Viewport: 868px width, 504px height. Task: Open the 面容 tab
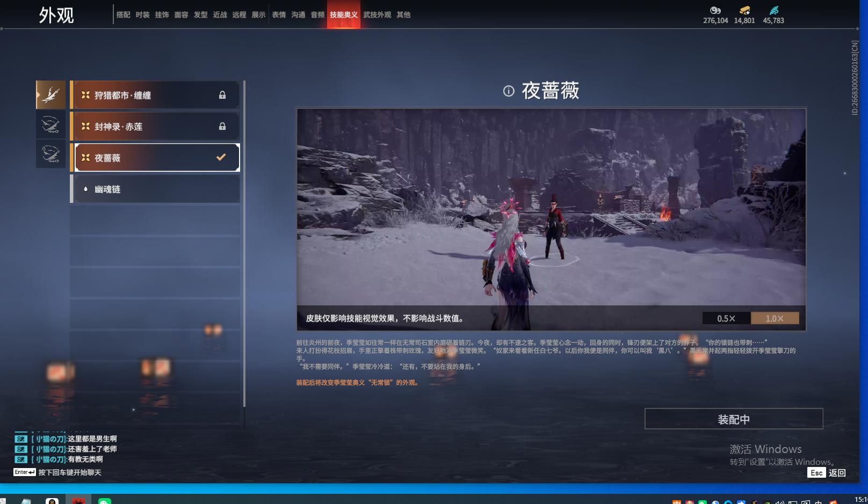pos(182,15)
